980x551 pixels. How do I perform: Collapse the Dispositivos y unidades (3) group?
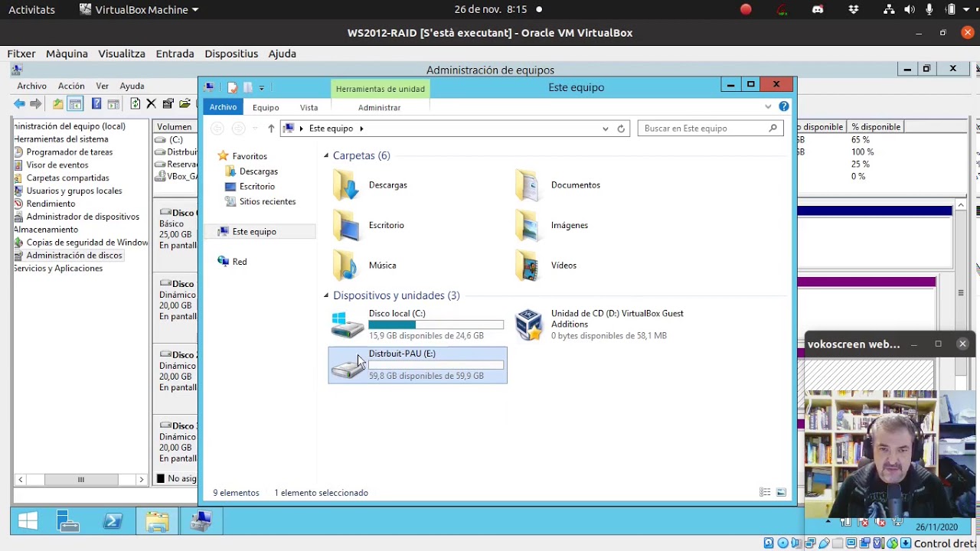click(326, 295)
